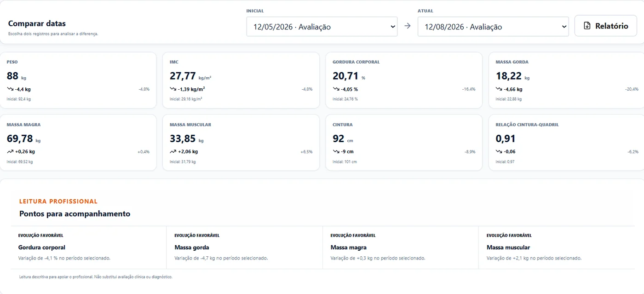Click the up-trend icon in Massa Muscular card
Image resolution: width=644 pixels, height=294 pixels.
173,151
